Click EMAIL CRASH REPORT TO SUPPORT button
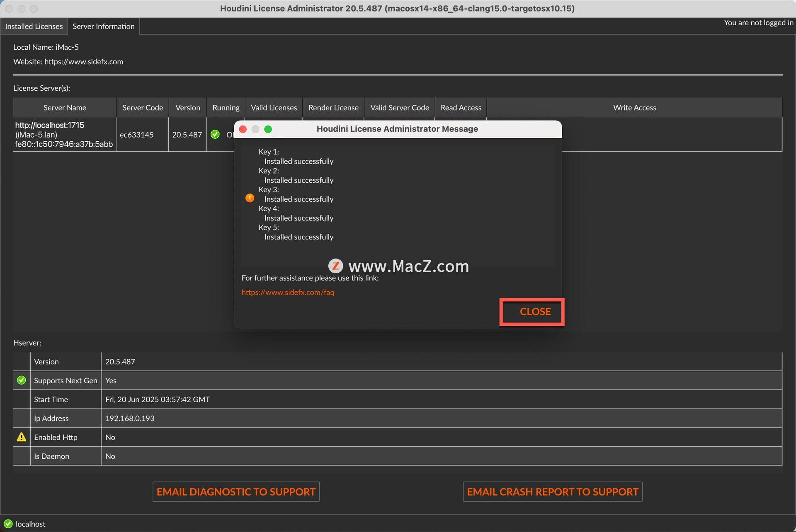 (552, 492)
